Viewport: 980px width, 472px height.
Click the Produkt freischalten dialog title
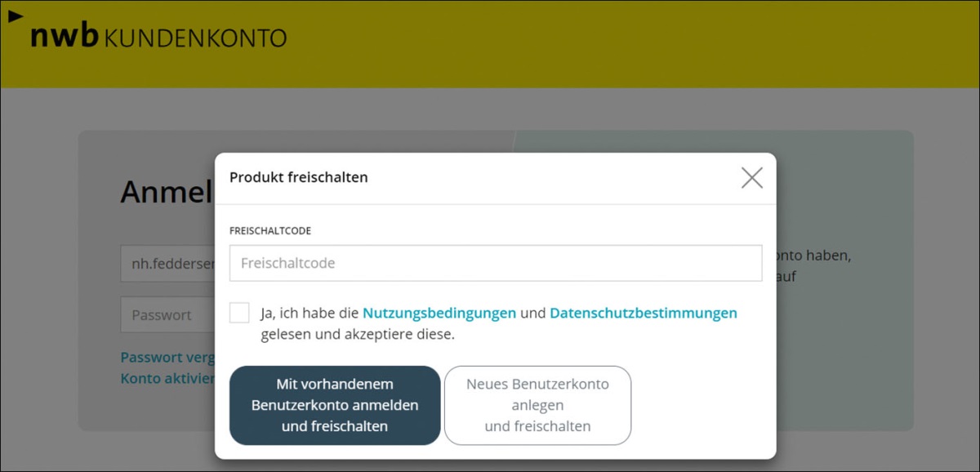298,177
